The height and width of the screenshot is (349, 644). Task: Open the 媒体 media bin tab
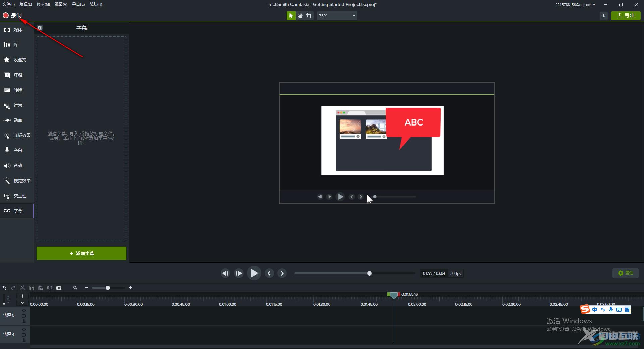click(17, 30)
